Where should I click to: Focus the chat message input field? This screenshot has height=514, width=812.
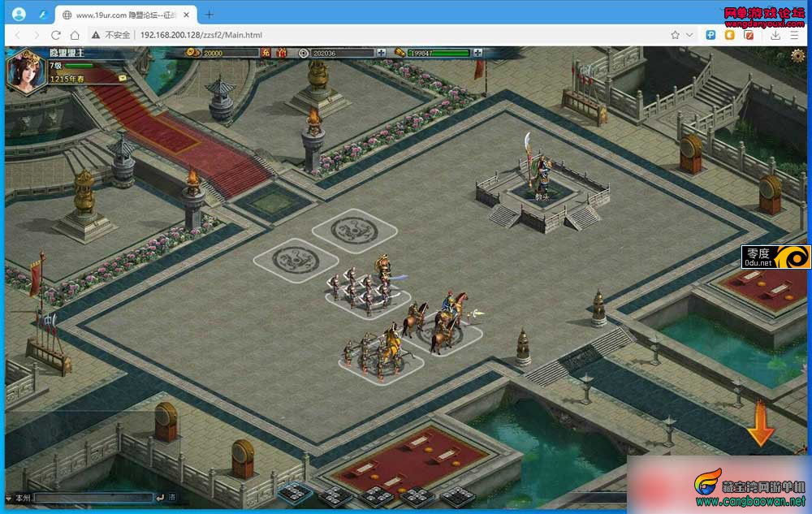93,498
